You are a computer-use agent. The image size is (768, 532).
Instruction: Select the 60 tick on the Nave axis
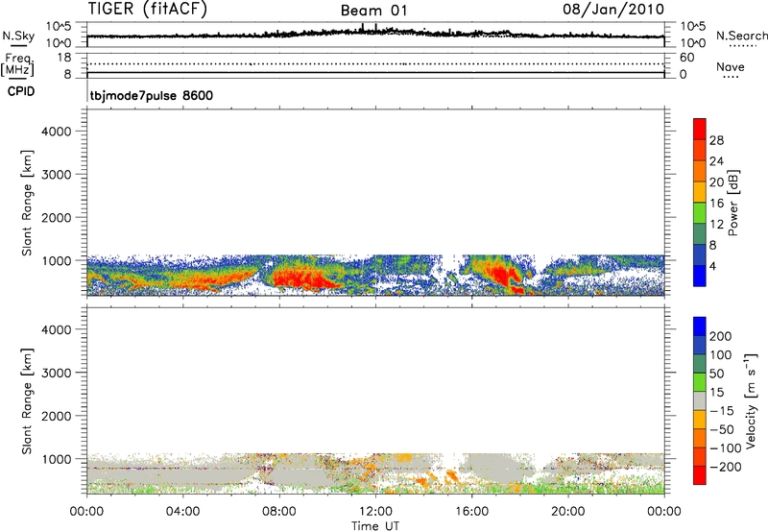tap(686, 58)
